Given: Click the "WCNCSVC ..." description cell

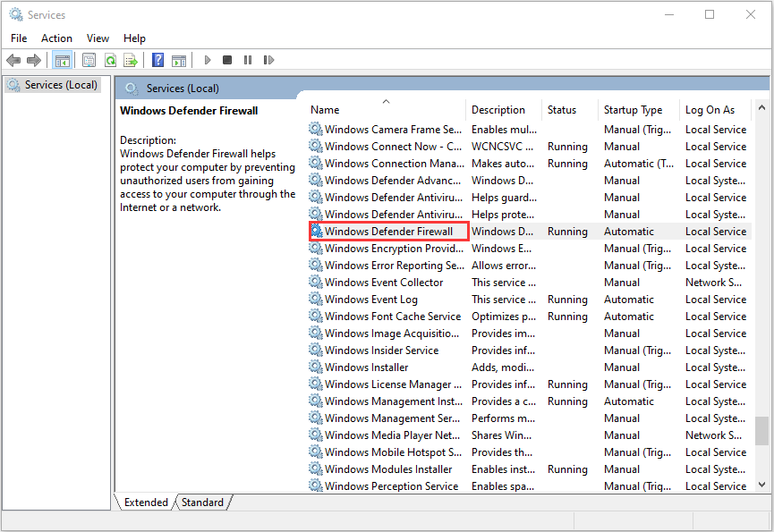Looking at the screenshot, I should (503, 147).
